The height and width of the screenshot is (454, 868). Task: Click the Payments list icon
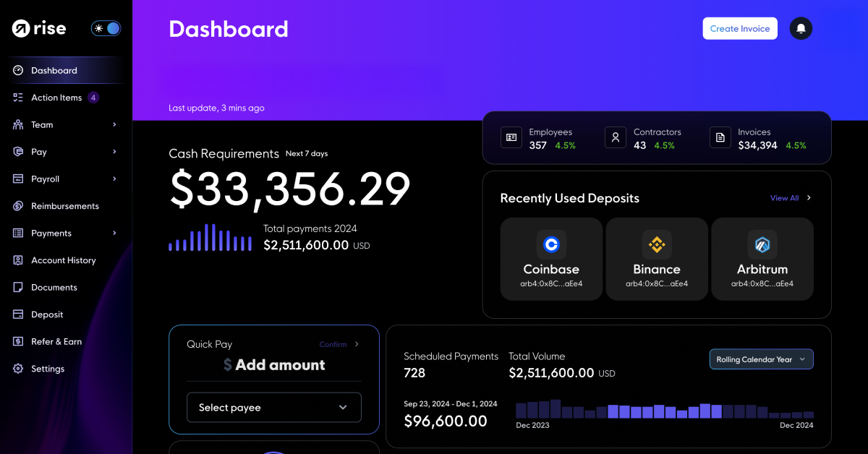coord(18,233)
